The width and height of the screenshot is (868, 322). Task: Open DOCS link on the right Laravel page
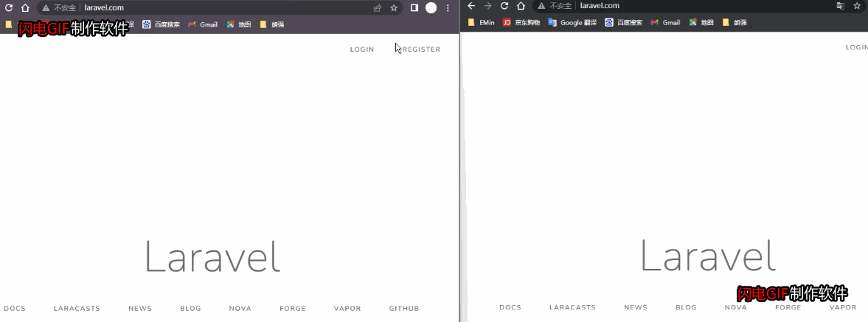pyautogui.click(x=510, y=307)
